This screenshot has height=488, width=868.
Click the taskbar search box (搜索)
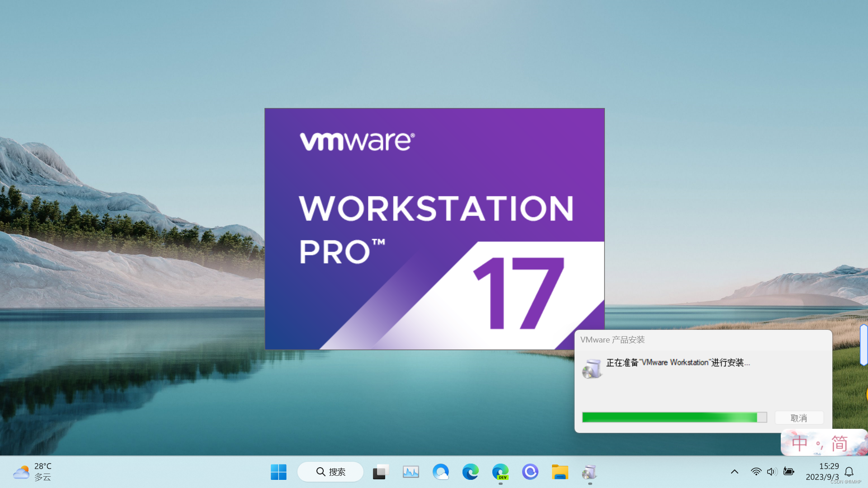coord(330,472)
